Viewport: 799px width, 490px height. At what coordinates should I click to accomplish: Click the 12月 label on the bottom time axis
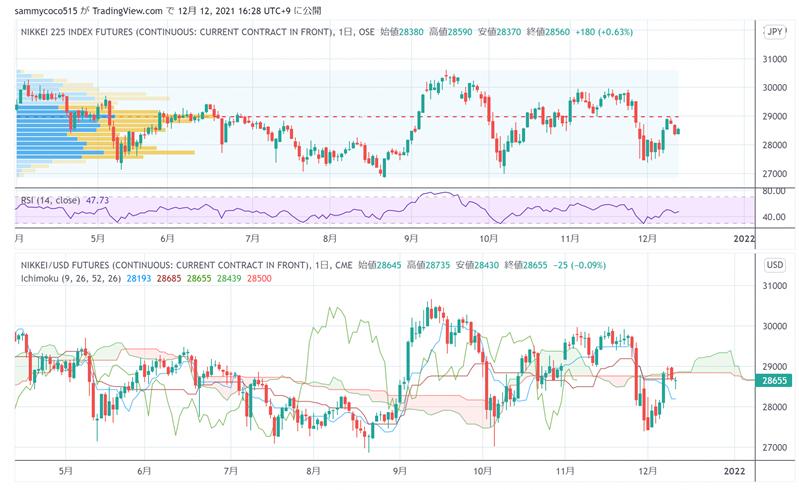coord(648,471)
